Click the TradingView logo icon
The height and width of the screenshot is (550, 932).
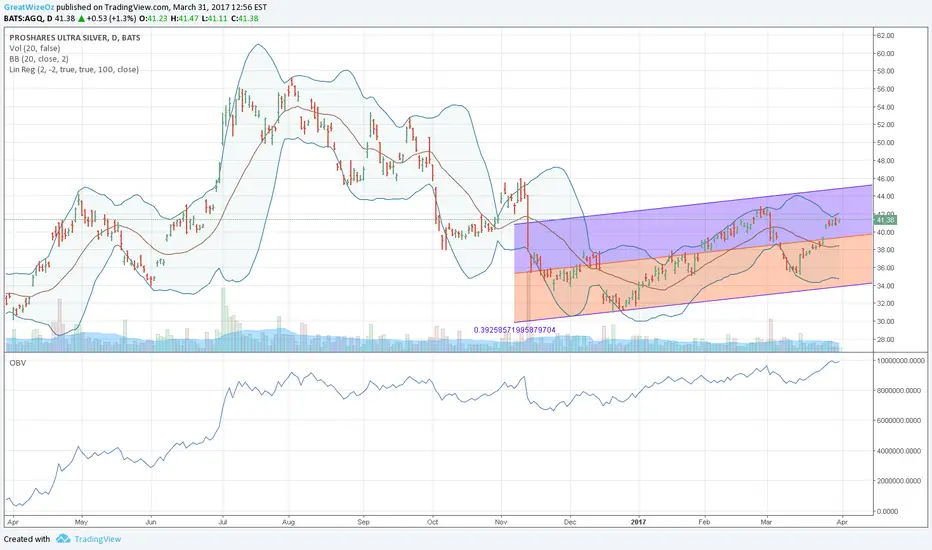(63, 539)
